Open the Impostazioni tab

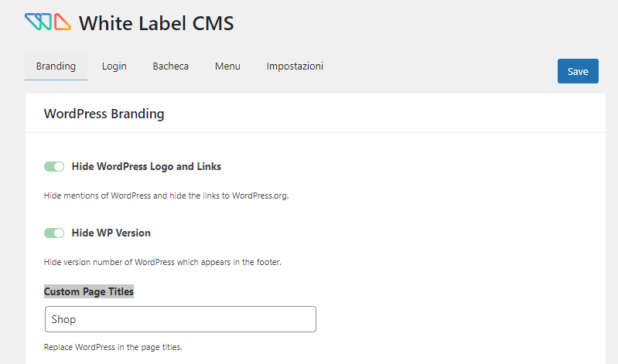[x=295, y=66]
